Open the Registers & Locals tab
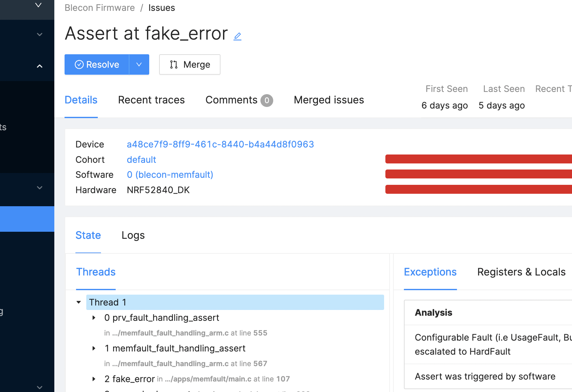This screenshot has height=392, width=572. (521, 272)
